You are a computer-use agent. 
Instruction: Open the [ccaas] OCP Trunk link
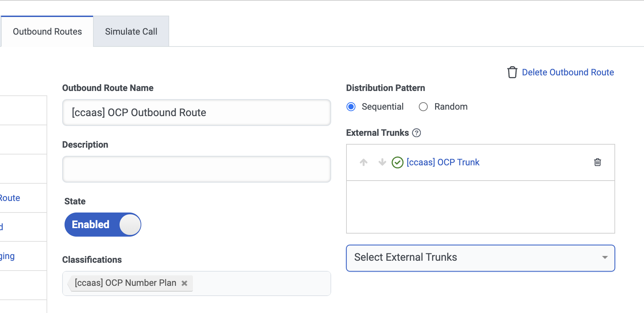(x=443, y=162)
